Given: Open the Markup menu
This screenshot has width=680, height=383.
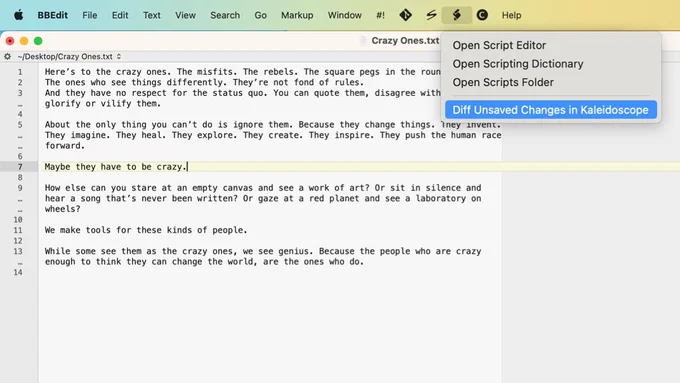Looking at the screenshot, I should click(297, 15).
